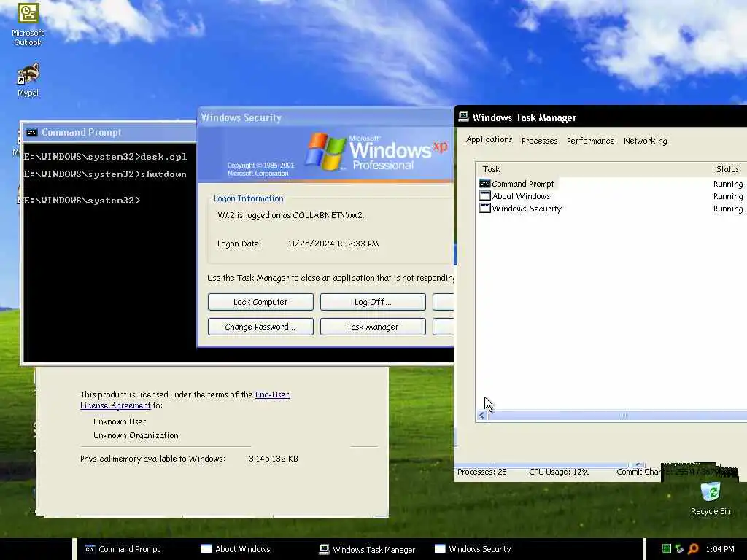Click the green system tray Task Manager icon
747x560 pixels.
point(667,548)
